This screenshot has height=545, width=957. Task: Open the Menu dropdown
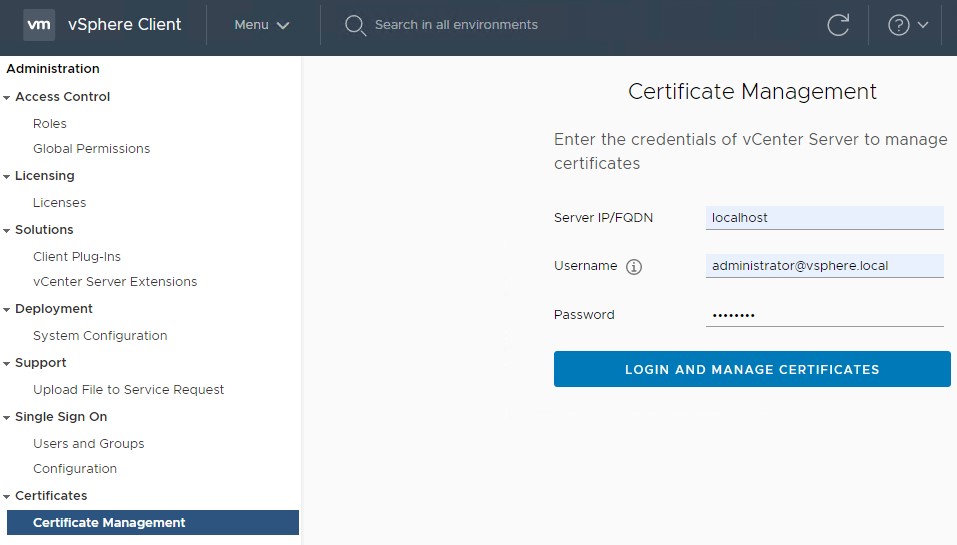(x=261, y=25)
